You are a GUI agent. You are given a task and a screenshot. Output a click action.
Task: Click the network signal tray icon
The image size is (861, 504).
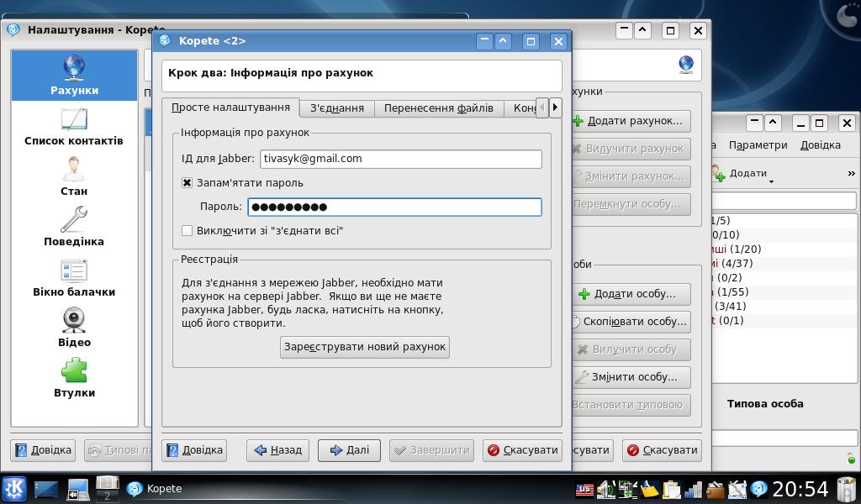pos(694,490)
